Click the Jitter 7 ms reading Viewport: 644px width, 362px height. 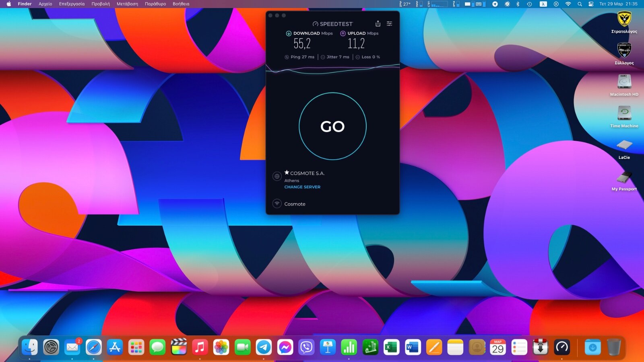(335, 57)
